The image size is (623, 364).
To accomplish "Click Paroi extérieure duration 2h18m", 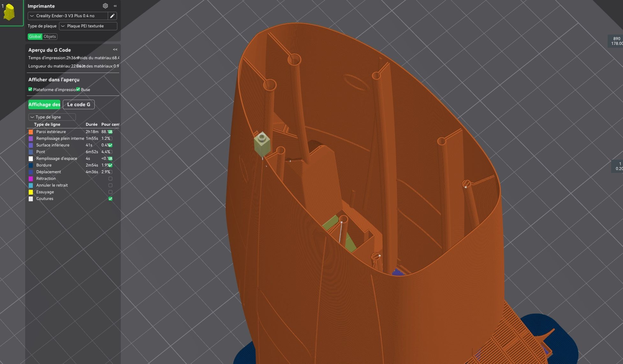I will 92,132.
